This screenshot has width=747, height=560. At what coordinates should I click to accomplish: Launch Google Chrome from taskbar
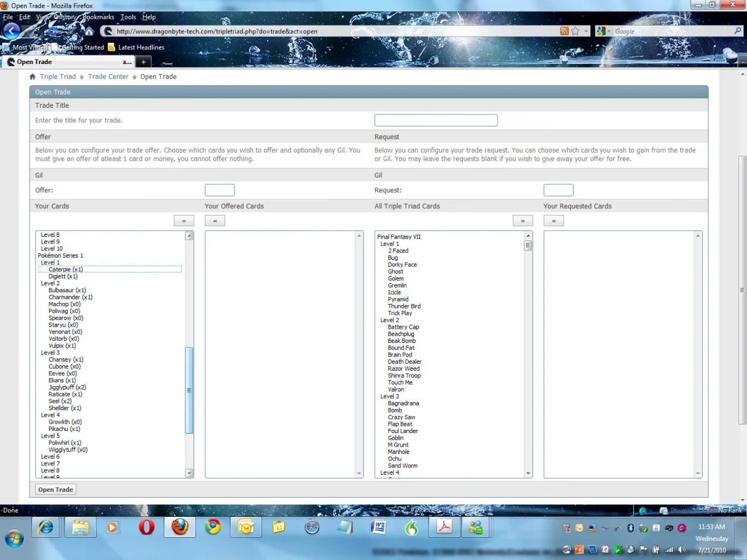(213, 527)
